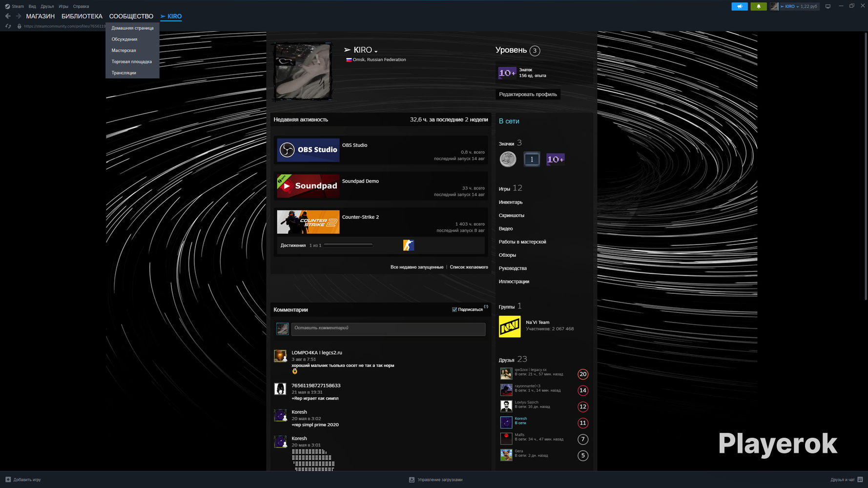868x488 pixels.
Task: Open the Na'Vi Team group logo
Action: click(x=510, y=326)
